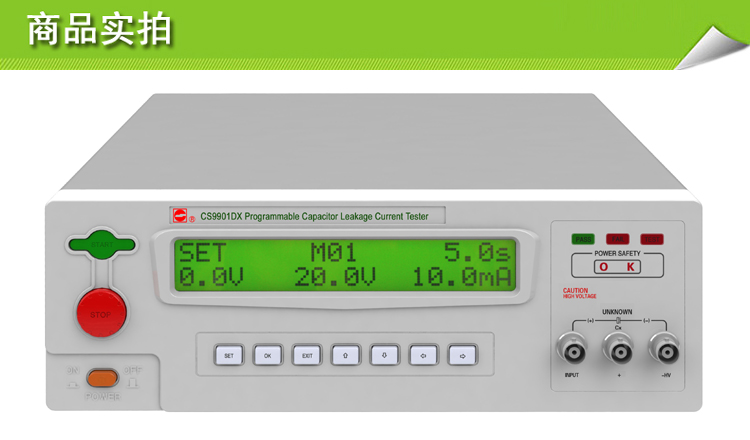
Task: Toggle the orange POWER switch
Action: coord(101,378)
